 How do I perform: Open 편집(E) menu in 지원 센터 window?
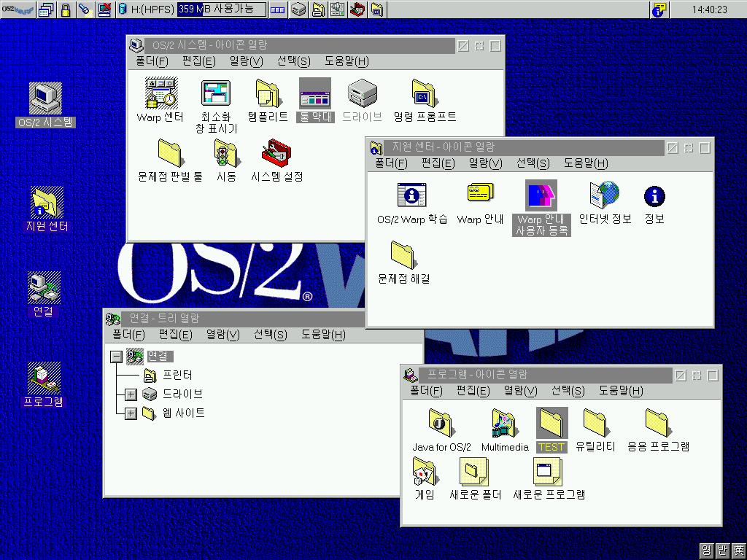[x=438, y=163]
